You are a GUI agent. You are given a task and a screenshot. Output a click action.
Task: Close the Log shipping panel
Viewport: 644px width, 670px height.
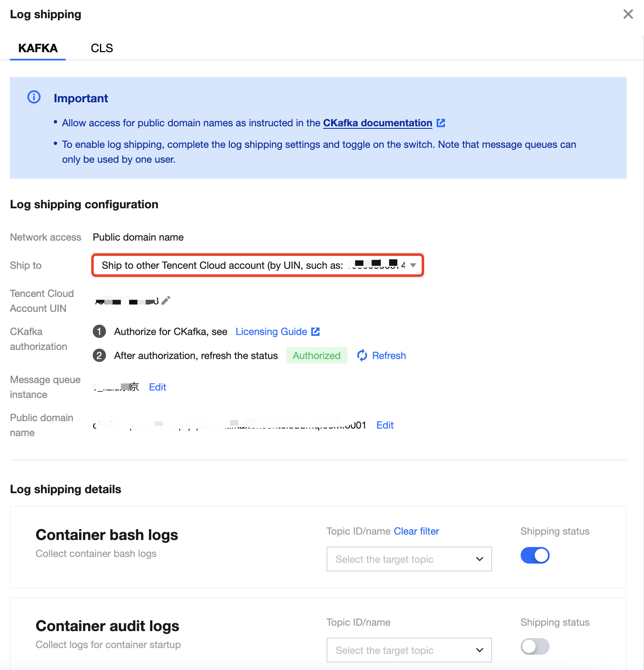pyautogui.click(x=628, y=14)
